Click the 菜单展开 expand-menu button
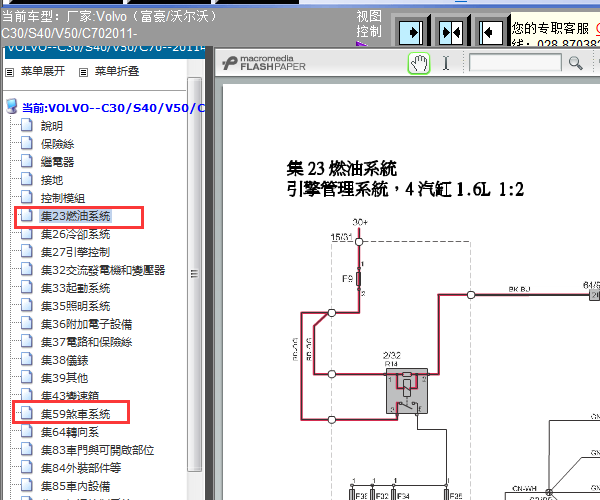600x500 pixels. tap(43, 71)
